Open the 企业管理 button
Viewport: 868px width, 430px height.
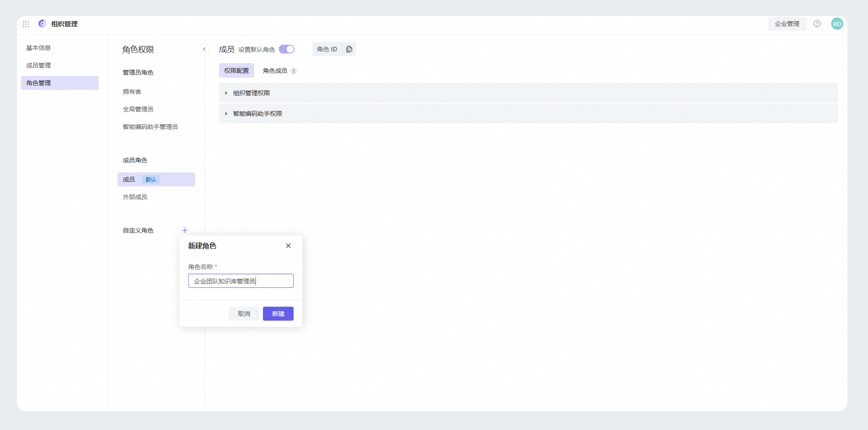click(787, 24)
